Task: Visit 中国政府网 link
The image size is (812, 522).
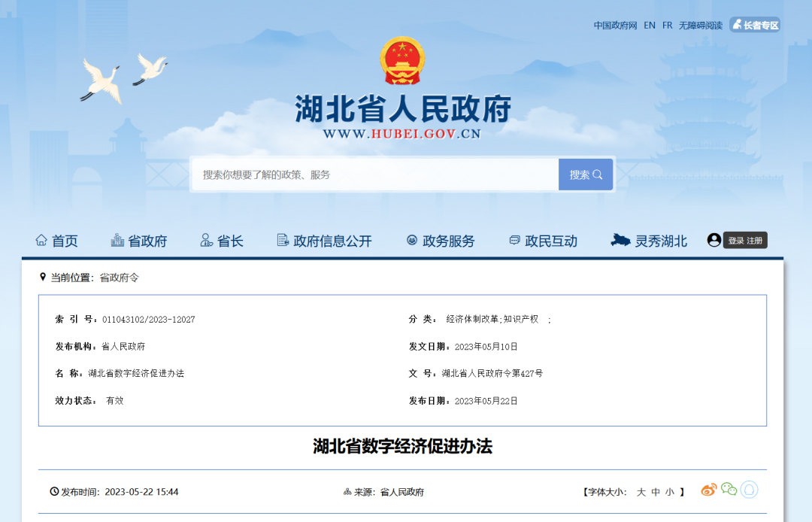Action: [x=614, y=24]
